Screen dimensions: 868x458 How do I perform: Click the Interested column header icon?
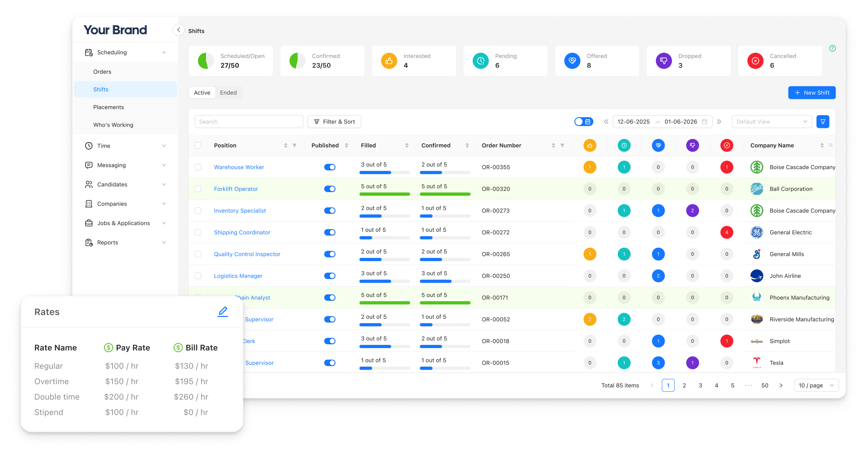590,146
